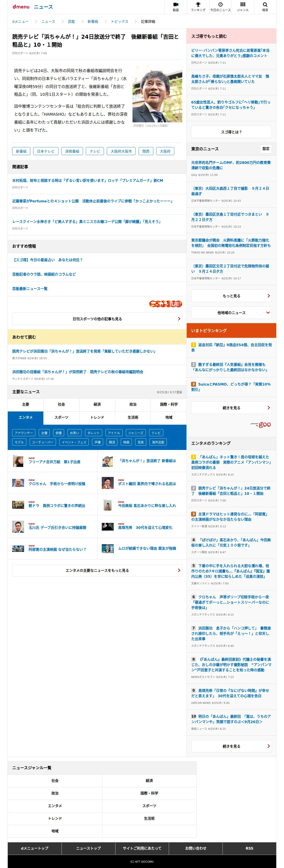Viewport: 284px width, 868px height.
Task: Open the スゴ得とは？ button
Action: coord(231,132)
